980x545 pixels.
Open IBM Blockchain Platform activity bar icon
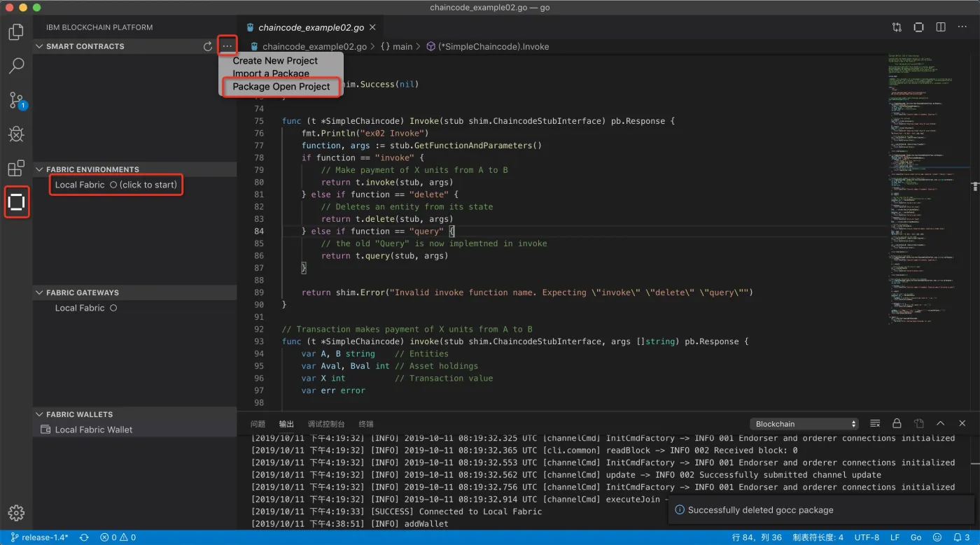point(16,202)
